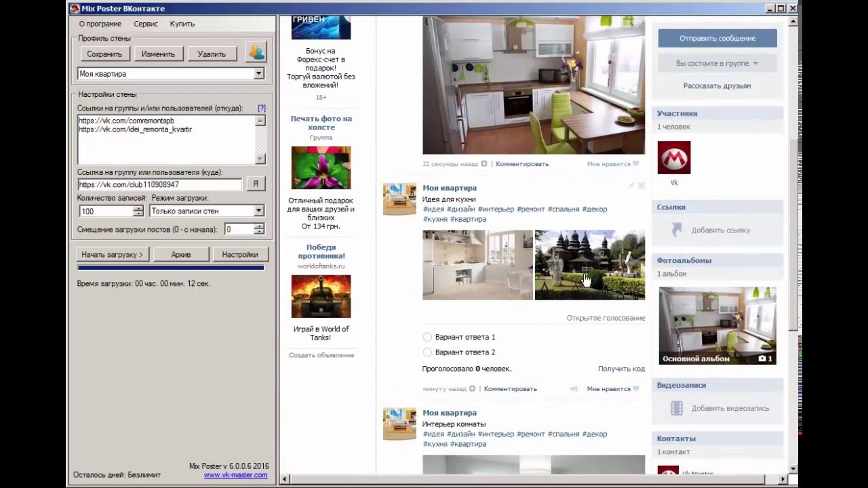Select poll option Вариант ответа 2
This screenshot has height=488, width=868.
(427, 352)
